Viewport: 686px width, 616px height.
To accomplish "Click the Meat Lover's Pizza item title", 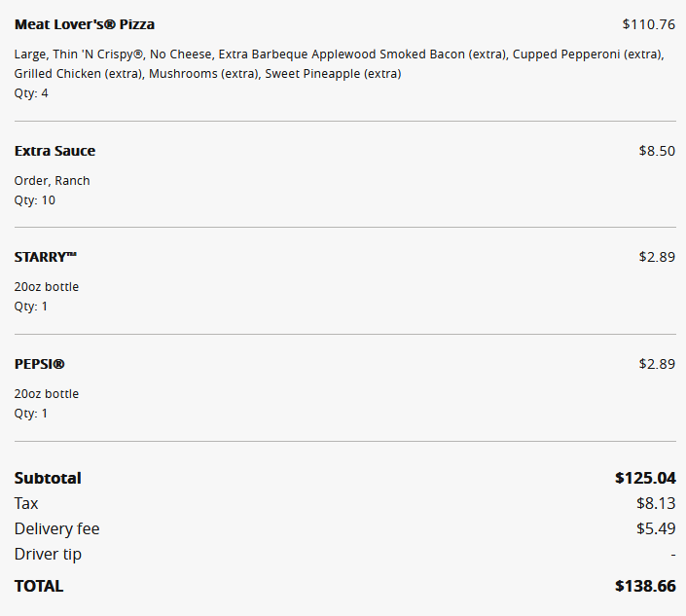I will click(85, 24).
